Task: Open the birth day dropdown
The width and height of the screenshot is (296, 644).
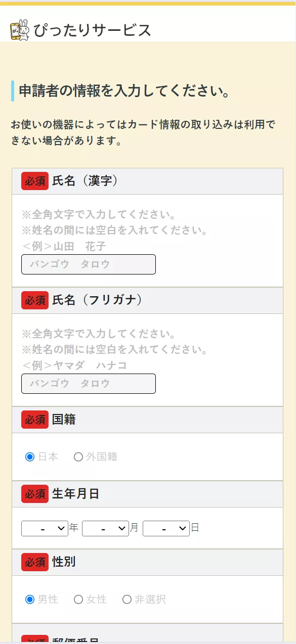Action: click(166, 528)
